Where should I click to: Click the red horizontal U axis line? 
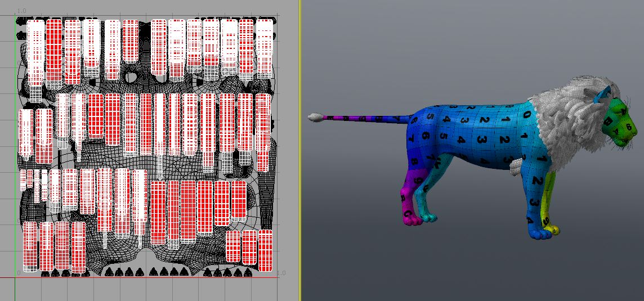(x=146, y=277)
